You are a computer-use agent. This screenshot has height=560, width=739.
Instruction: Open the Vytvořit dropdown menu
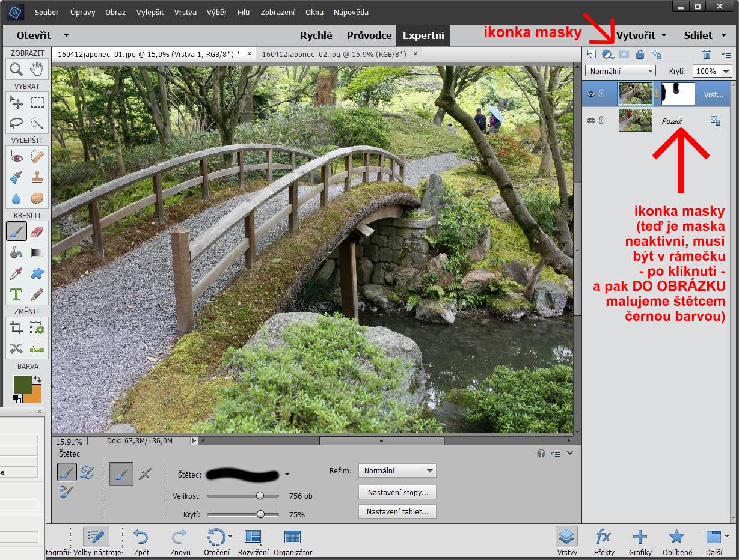click(641, 35)
